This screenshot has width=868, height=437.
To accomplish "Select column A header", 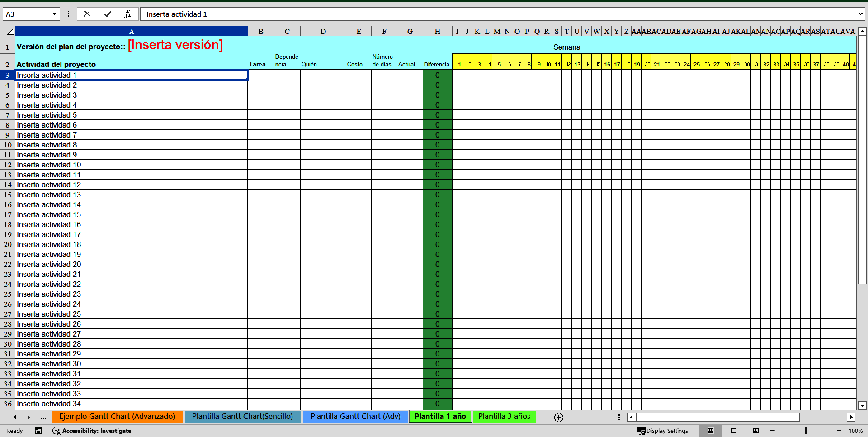I will coord(132,31).
